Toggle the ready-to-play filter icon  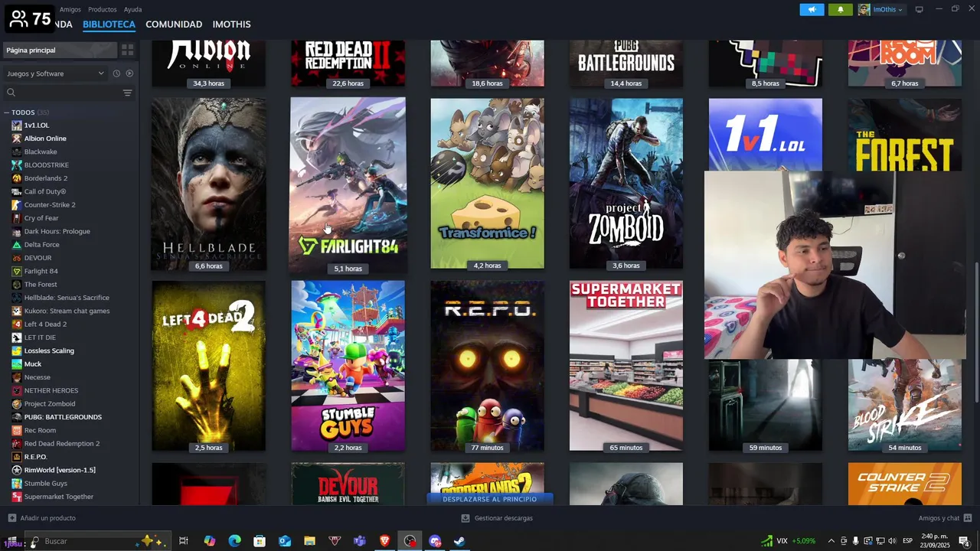click(129, 73)
